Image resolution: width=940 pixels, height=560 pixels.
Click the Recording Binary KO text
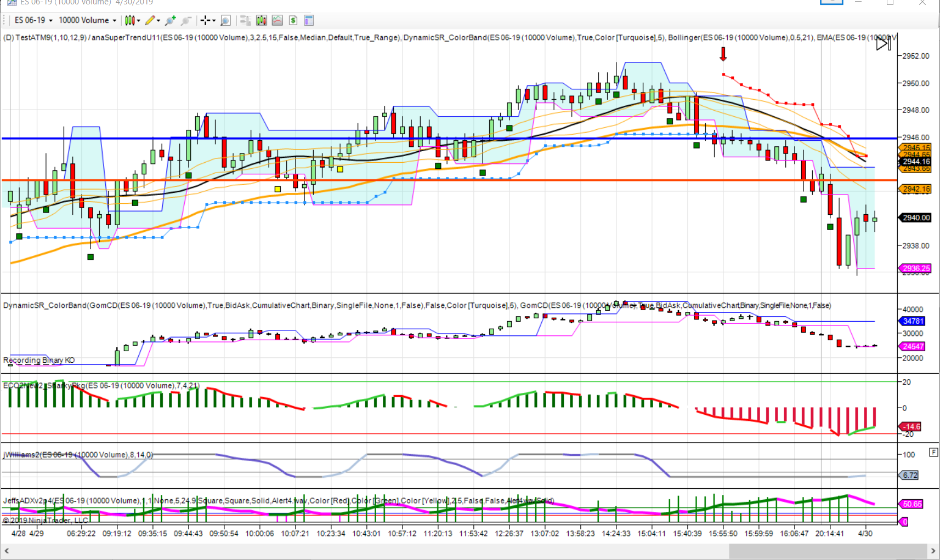[39, 360]
